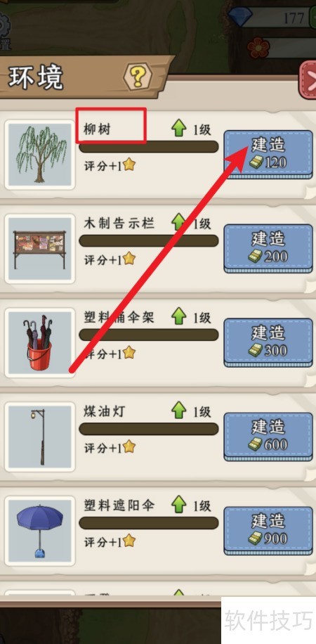
Task: Click green upgrade arrow for 煤油灯
Action: click(178, 411)
